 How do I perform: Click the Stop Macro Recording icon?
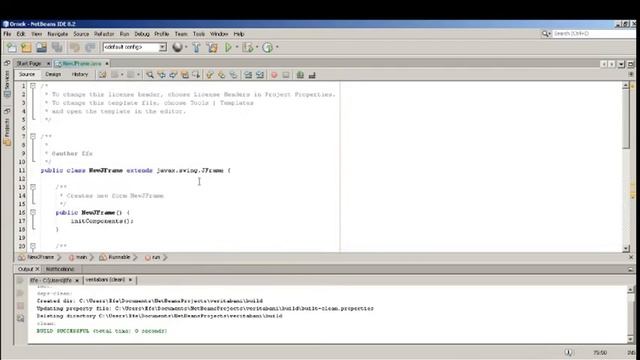tap(286, 75)
